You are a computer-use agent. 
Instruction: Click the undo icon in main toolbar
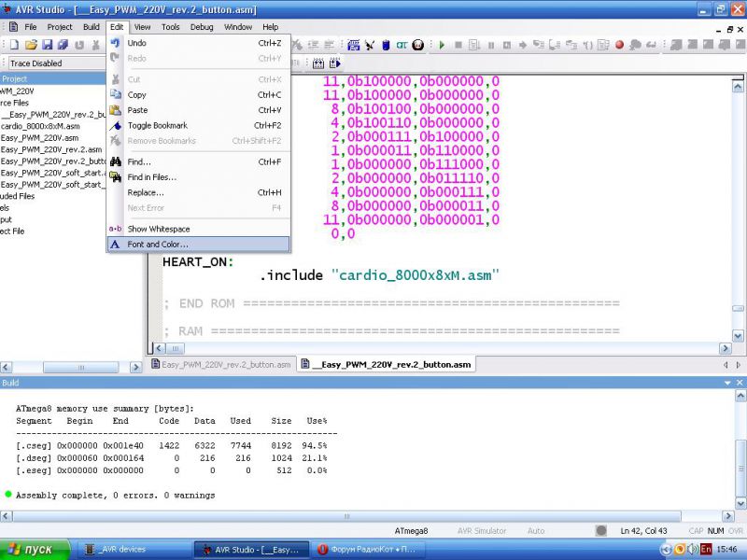click(79, 45)
